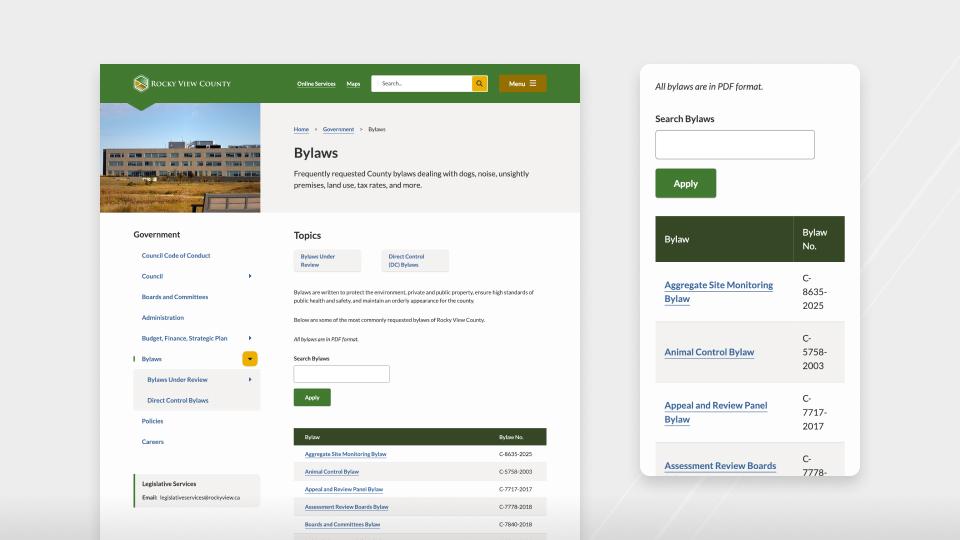Go to Government breadcrumb link
This screenshot has height=540, width=960.
click(338, 129)
